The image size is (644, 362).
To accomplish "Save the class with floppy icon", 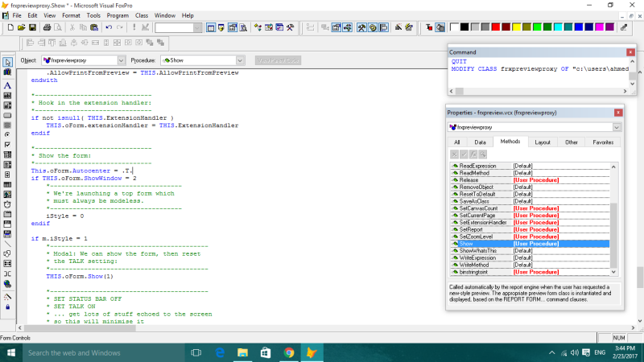I will click(x=32, y=27).
